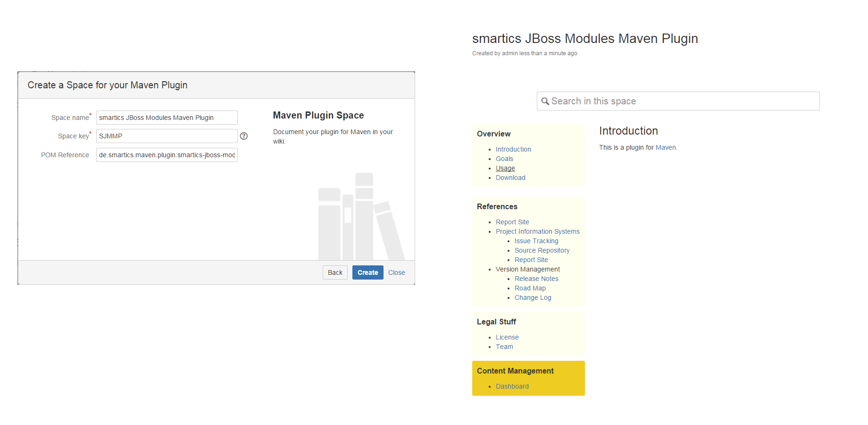The height and width of the screenshot is (425, 868).
Task: Open the Dashboard link in Content Management
Action: point(512,386)
